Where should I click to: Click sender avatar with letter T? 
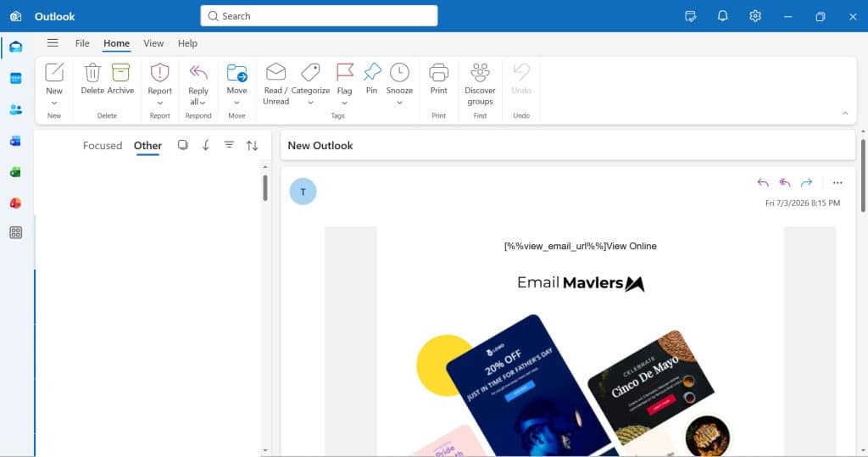[303, 192]
